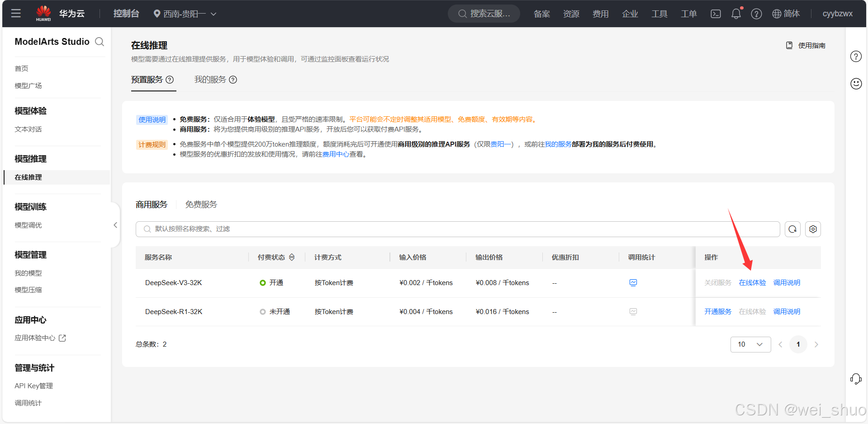Image resolution: width=868 pixels, height=424 pixels.
Task: Open 我的模型 in sidebar
Action: click(x=28, y=273)
